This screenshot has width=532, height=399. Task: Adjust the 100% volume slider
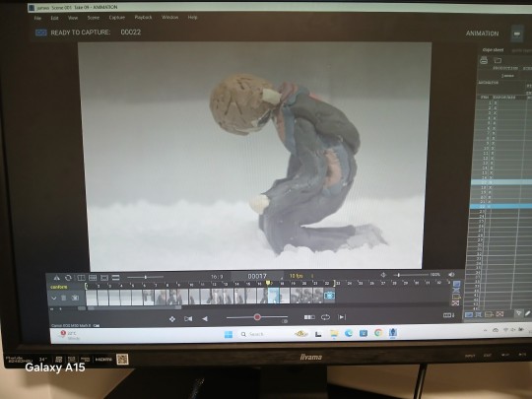coord(411,275)
